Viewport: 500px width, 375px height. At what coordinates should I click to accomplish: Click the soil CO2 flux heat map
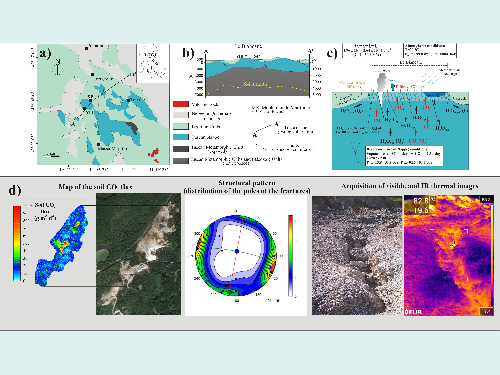[61, 246]
